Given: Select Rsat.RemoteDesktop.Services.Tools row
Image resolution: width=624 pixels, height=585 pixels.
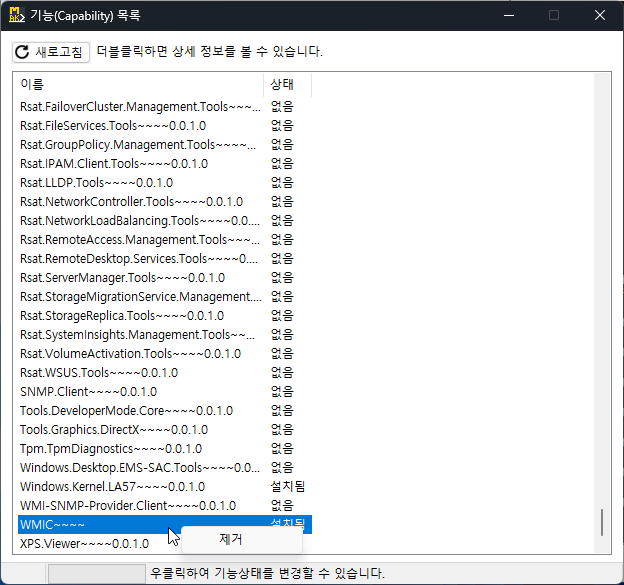Looking at the screenshot, I should 165,259.
